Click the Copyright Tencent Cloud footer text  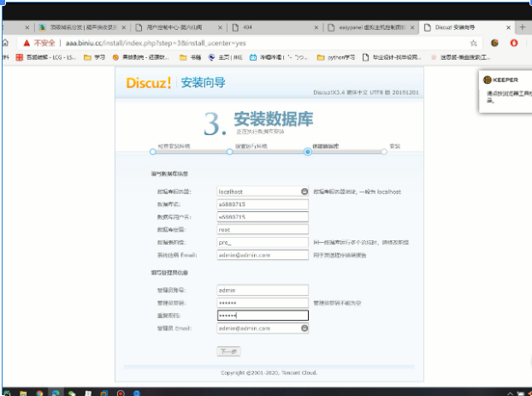[x=269, y=373]
